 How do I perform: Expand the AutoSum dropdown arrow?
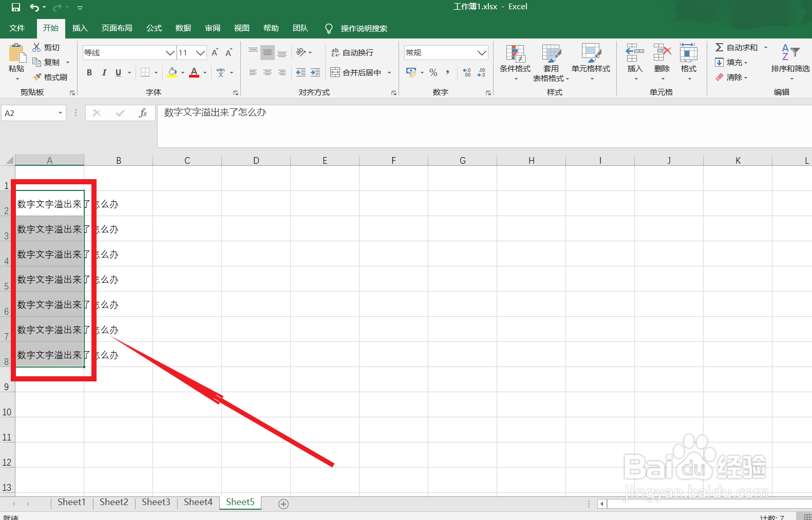point(766,47)
